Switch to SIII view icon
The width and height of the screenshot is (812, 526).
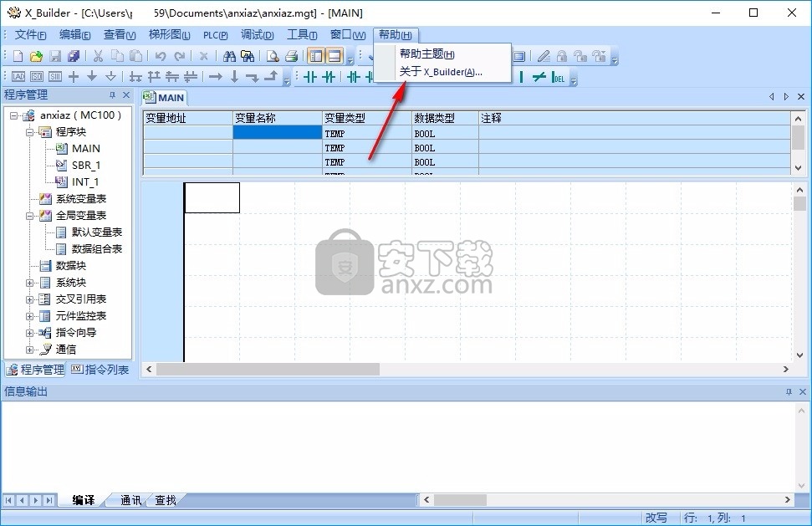(x=55, y=77)
